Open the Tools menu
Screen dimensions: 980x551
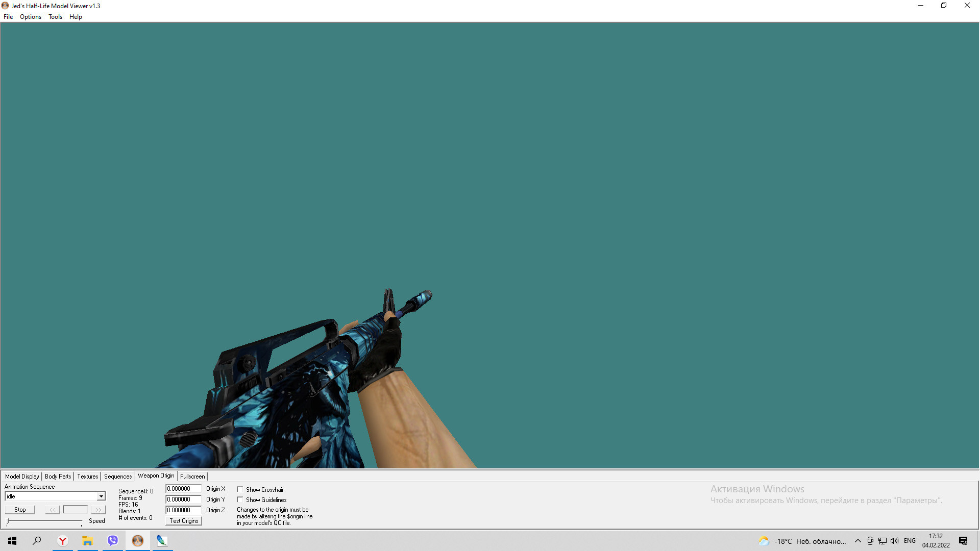55,17
